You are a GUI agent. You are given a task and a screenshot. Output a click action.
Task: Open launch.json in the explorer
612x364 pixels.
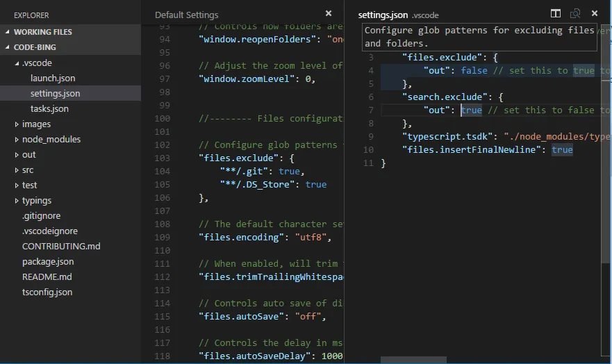tap(53, 78)
